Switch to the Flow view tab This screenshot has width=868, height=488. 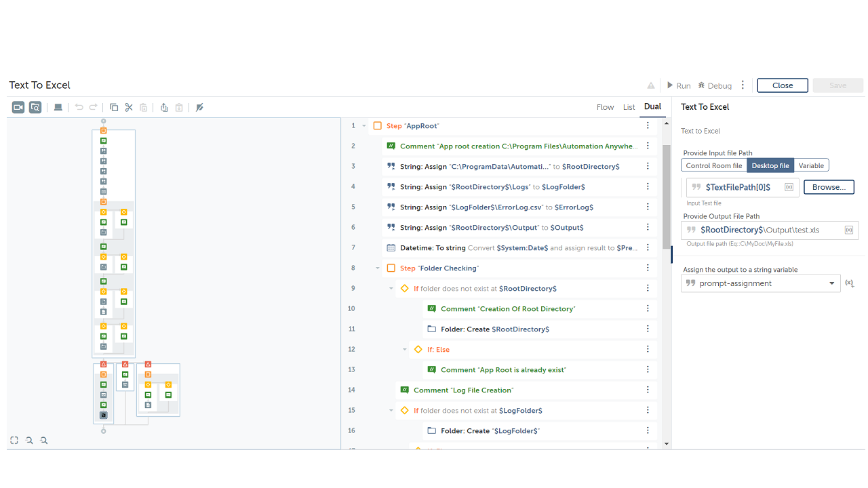605,107
